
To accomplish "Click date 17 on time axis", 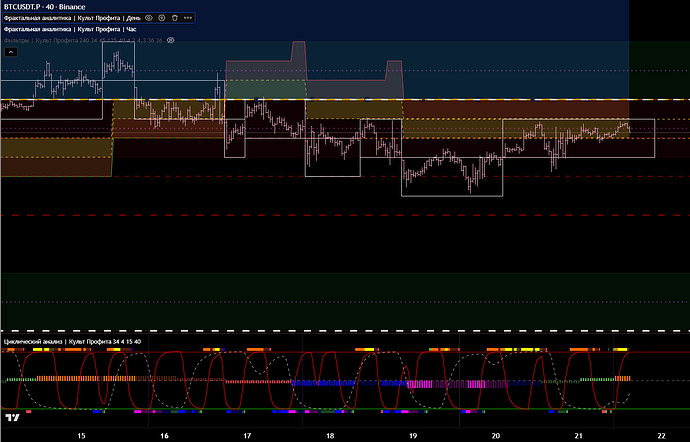I will 247,436.
